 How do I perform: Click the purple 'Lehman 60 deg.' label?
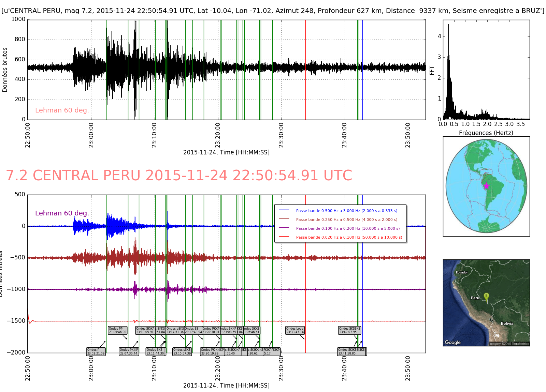[62, 213]
